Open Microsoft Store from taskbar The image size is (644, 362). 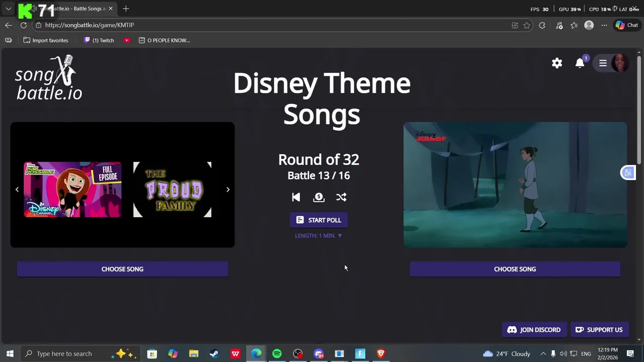[x=152, y=353]
